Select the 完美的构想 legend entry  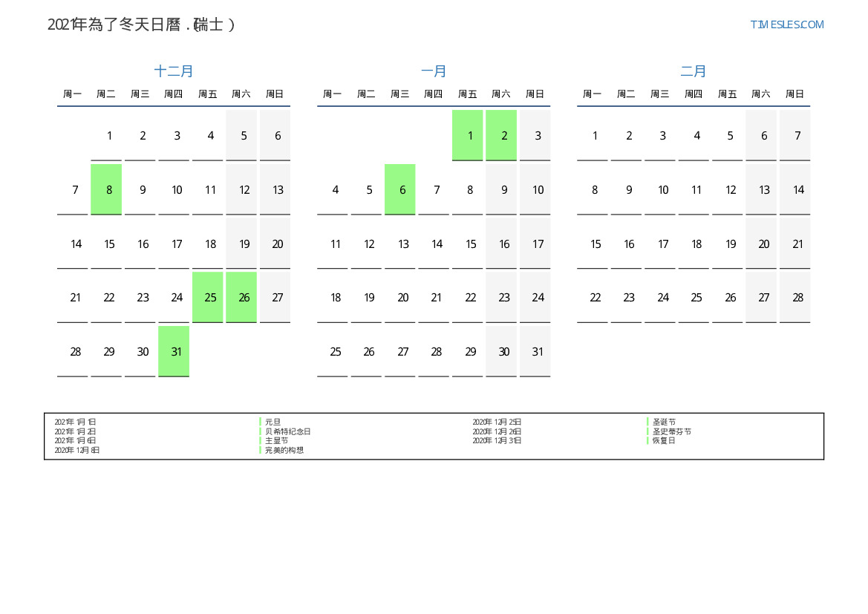[x=284, y=450]
